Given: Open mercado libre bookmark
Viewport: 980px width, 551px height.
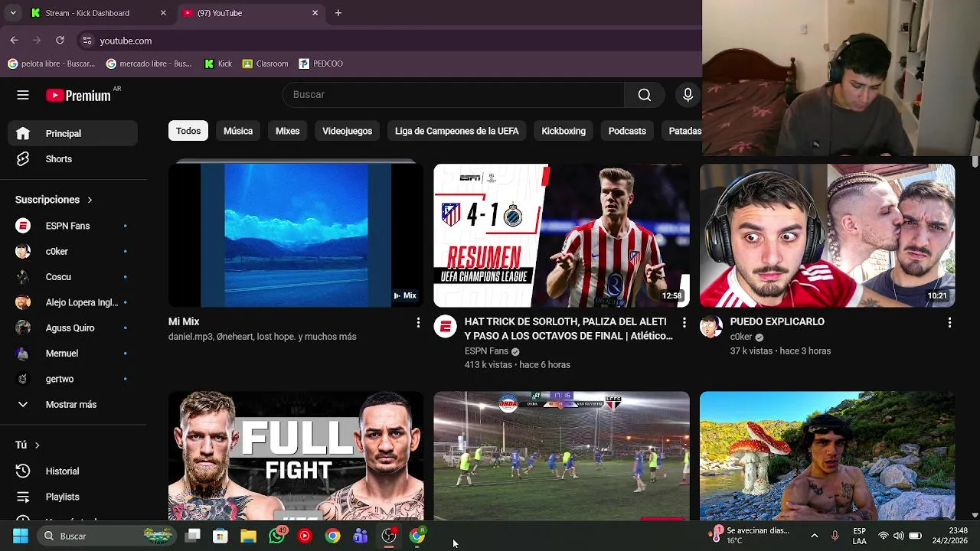Looking at the screenshot, I should point(149,64).
